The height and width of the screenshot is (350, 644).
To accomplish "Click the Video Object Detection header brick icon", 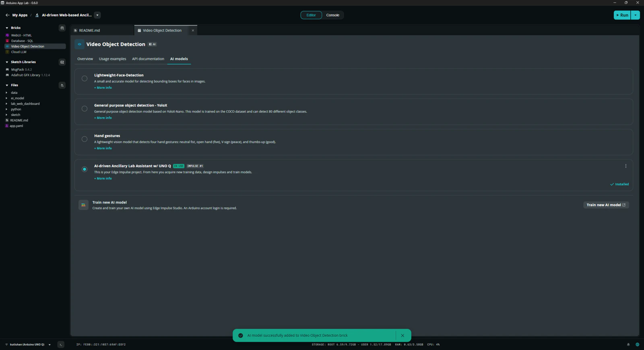I will pos(79,44).
